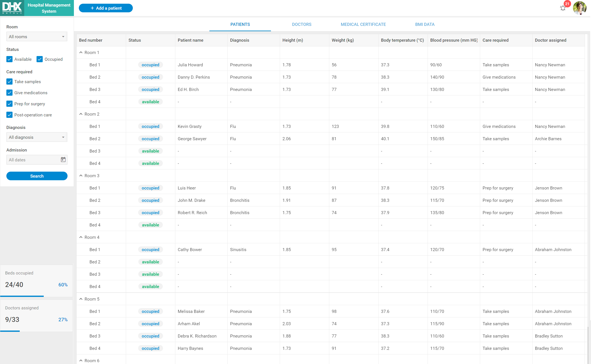Collapse Room 1 with its chevron
The width and height of the screenshot is (591, 364).
click(81, 53)
